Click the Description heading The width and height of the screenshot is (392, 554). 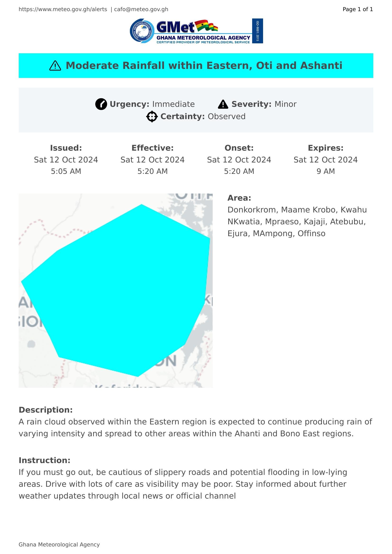coord(46,410)
